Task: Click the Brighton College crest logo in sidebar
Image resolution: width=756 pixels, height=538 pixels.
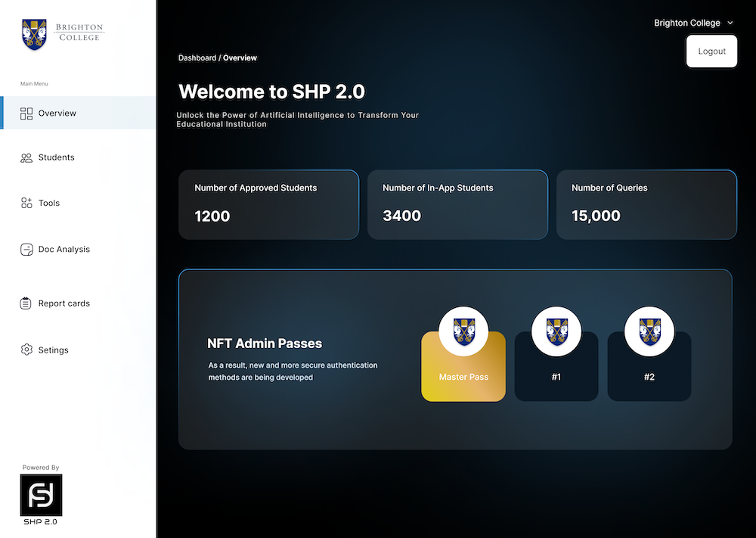Action: click(34, 34)
